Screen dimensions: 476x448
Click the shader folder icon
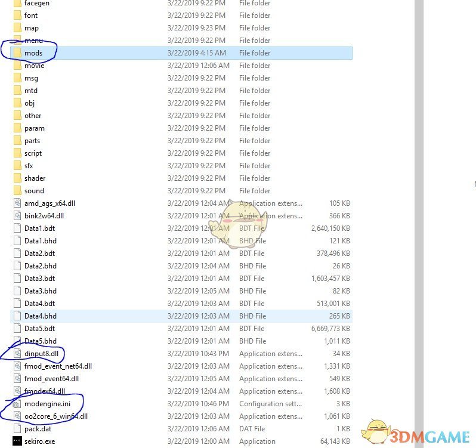(x=17, y=178)
